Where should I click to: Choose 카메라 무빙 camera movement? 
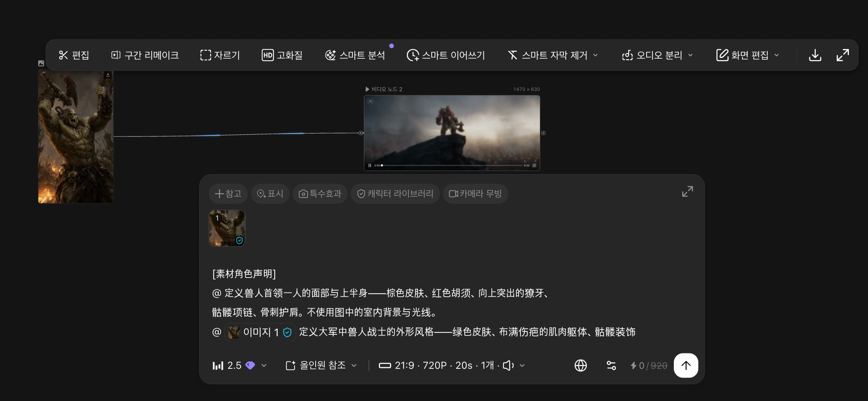pos(475,194)
